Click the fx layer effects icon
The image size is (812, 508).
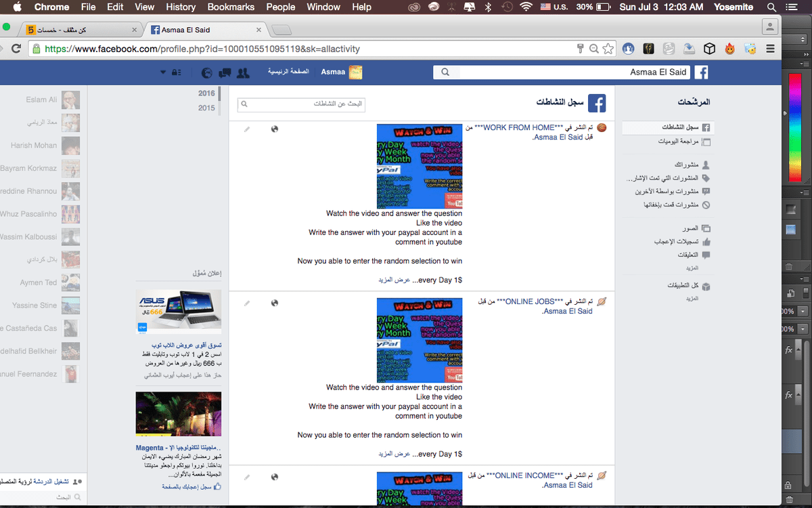pyautogui.click(x=788, y=349)
